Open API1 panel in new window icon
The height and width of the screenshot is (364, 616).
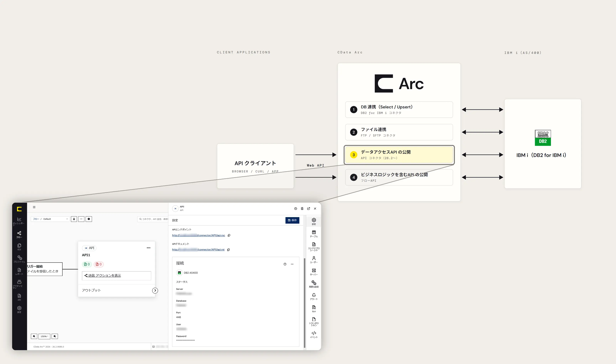[x=309, y=208]
